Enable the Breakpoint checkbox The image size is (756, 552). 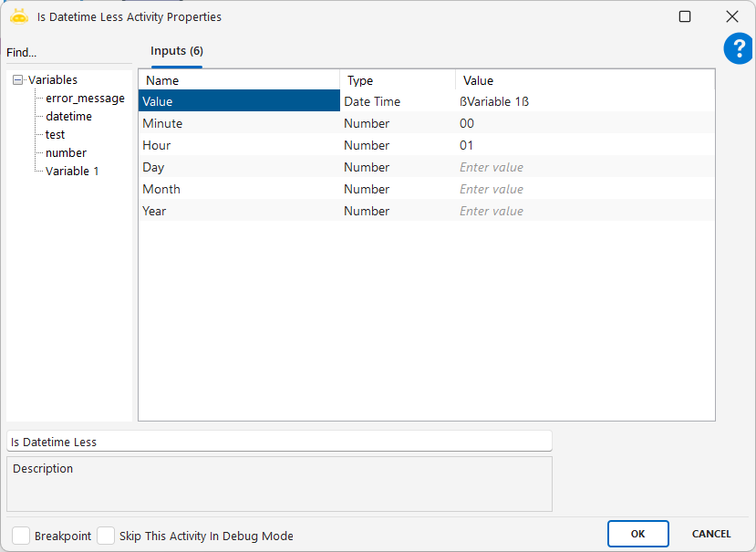point(21,536)
